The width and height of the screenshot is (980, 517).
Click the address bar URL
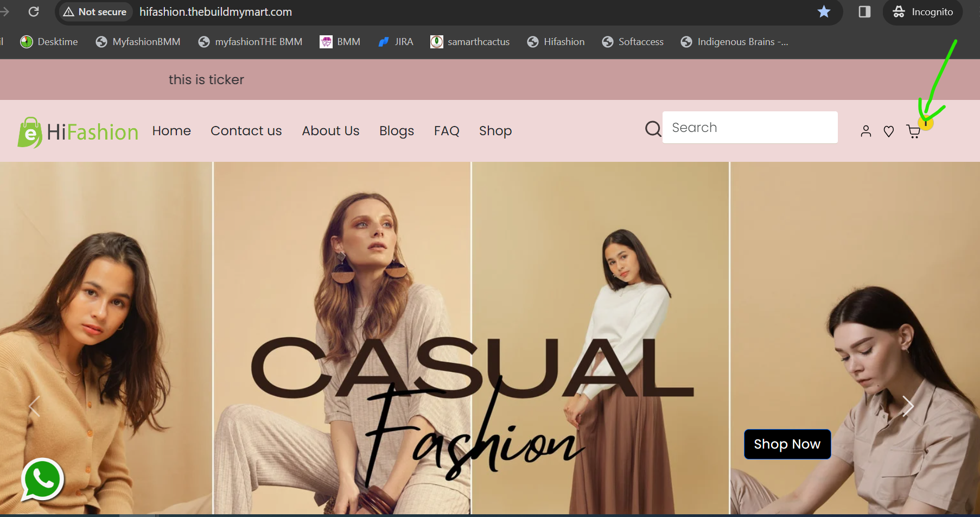[x=215, y=12]
